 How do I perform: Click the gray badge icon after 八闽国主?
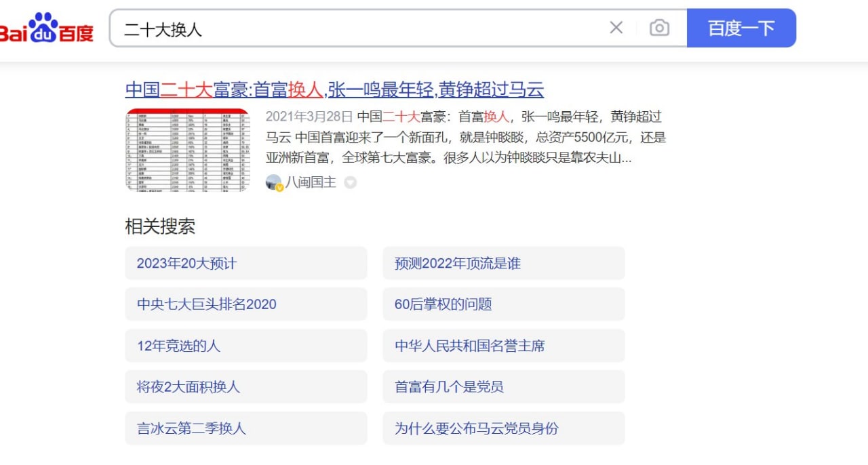[350, 182]
